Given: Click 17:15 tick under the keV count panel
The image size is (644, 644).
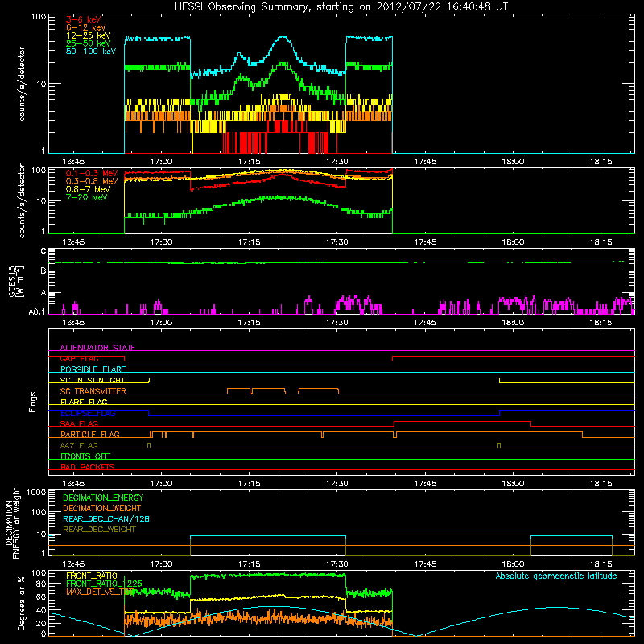Looking at the screenshot, I should click(x=250, y=162).
